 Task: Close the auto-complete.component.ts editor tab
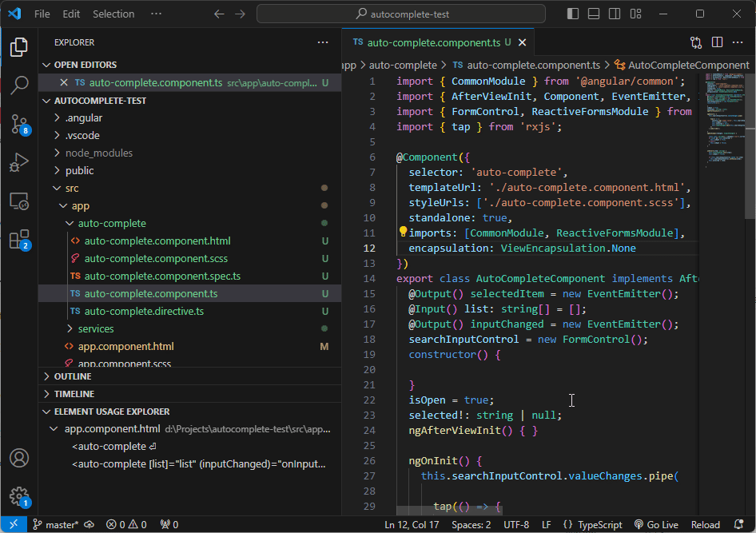[x=522, y=42]
